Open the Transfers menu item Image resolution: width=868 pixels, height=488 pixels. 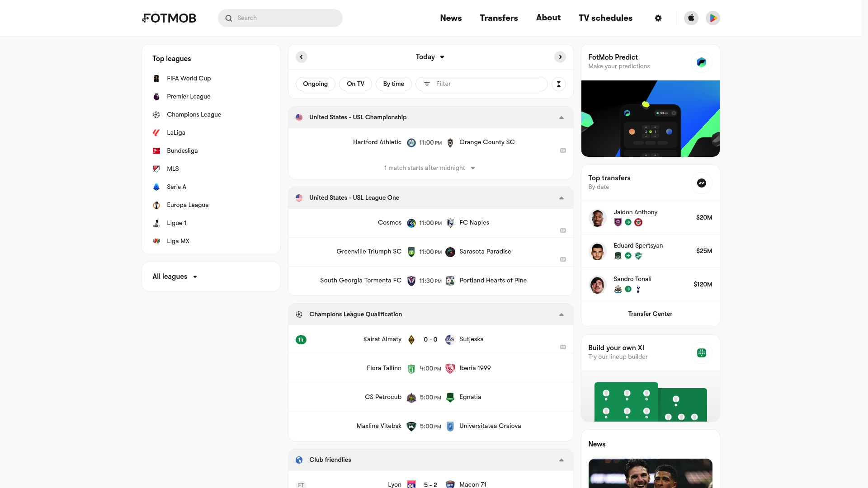(499, 18)
